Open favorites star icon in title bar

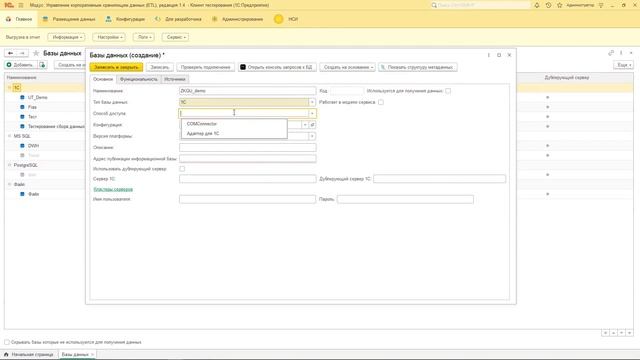coord(560,5)
